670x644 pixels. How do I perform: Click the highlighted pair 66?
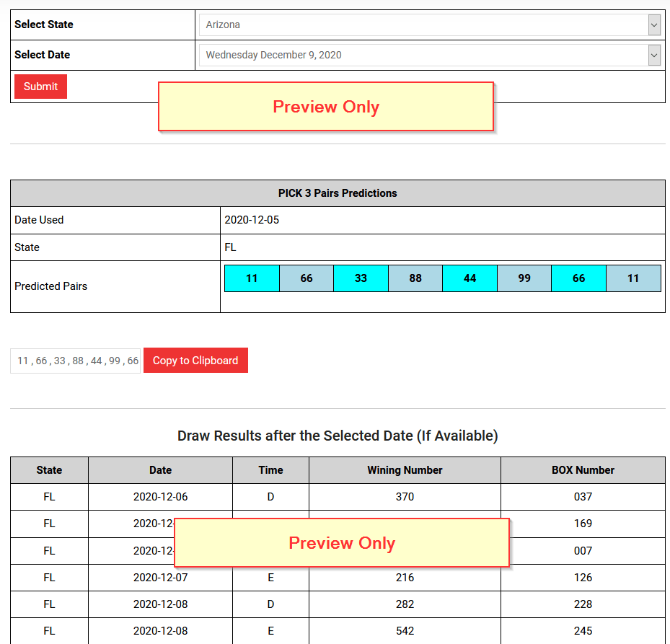pos(306,278)
